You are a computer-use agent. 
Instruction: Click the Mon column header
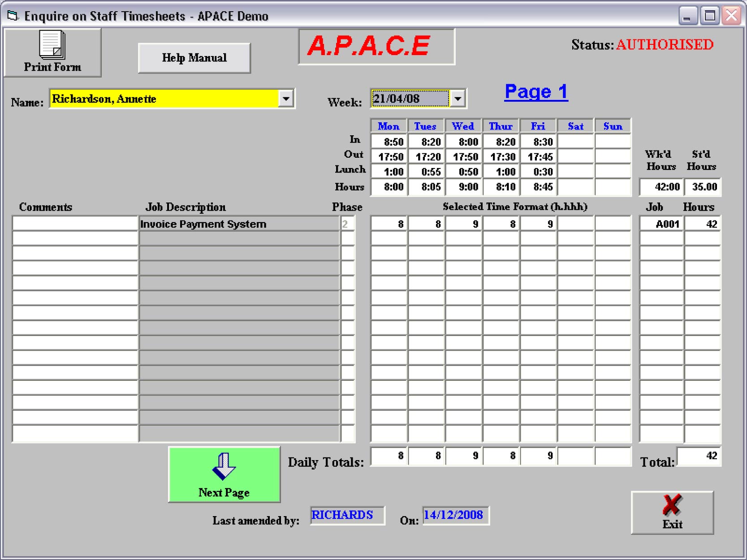pos(388,126)
